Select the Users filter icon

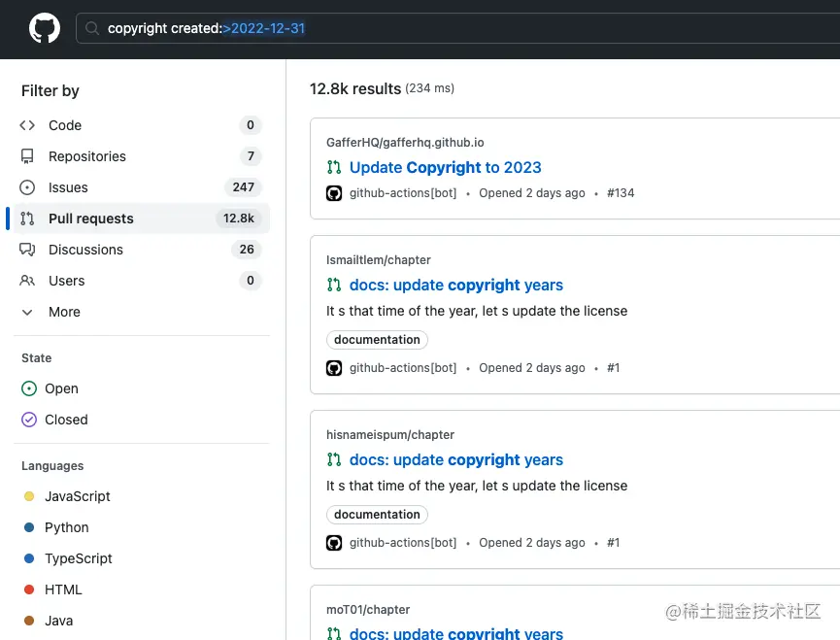(x=27, y=281)
